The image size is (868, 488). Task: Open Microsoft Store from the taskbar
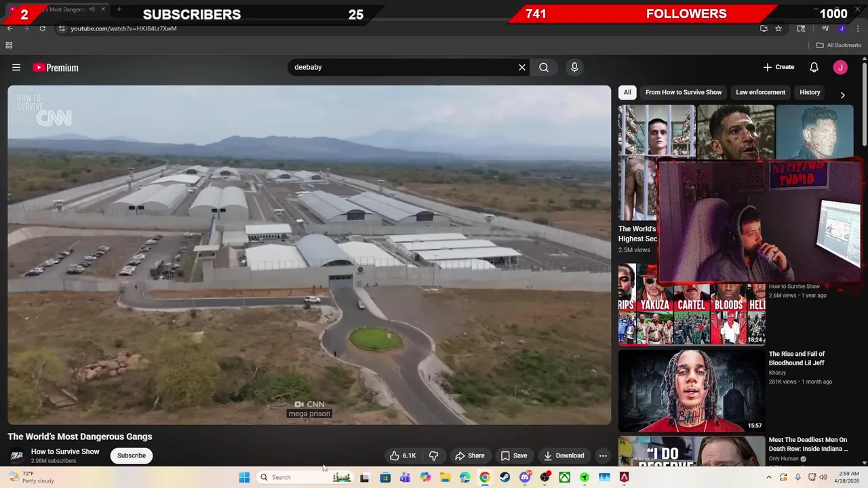(385, 477)
